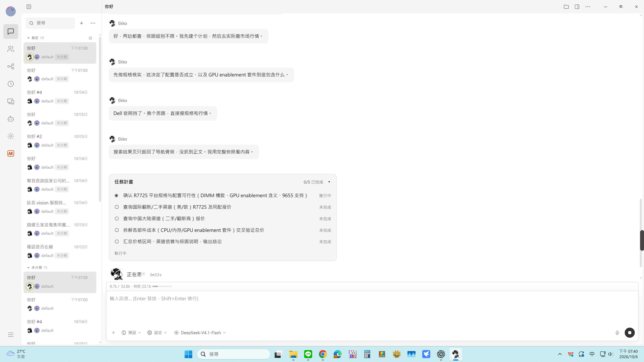Add attachment with plus in input bar

point(113,332)
